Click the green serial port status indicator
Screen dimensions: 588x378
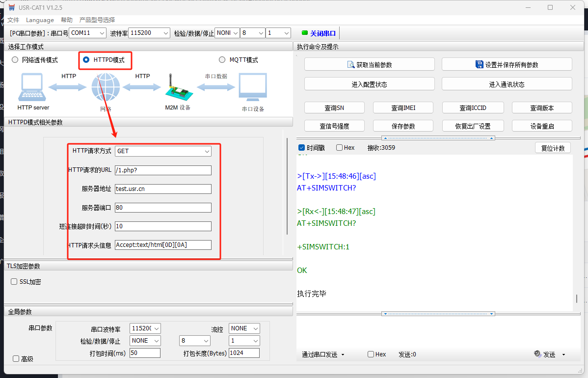pos(304,33)
